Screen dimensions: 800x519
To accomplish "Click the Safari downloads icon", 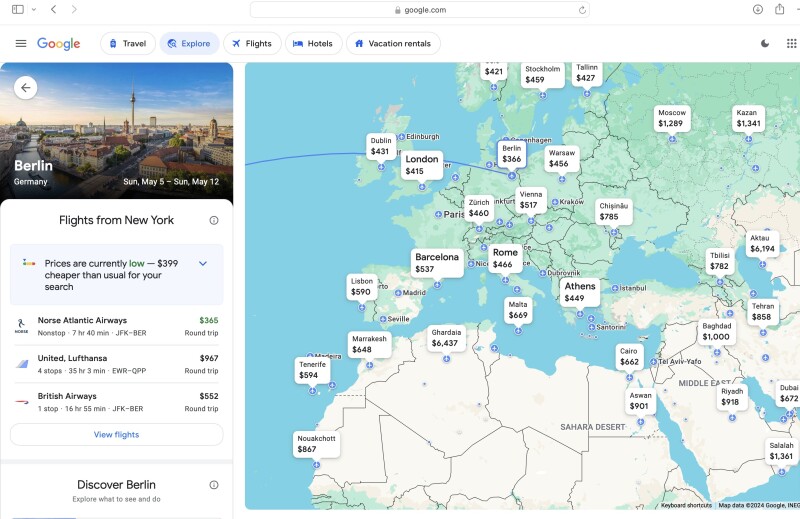I will pyautogui.click(x=757, y=9).
